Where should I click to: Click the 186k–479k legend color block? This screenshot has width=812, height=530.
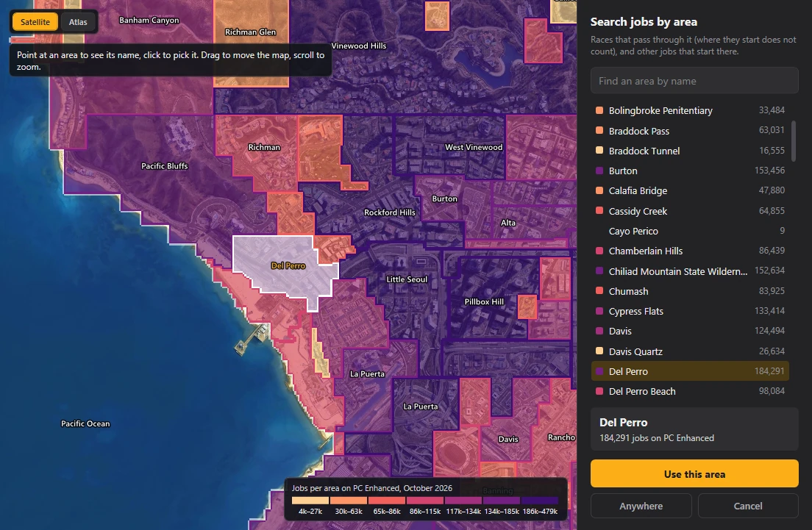540,501
